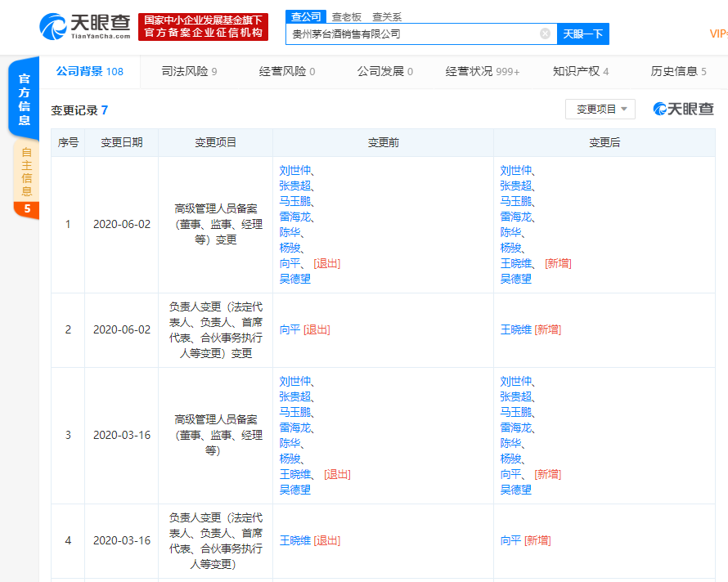The height and width of the screenshot is (582, 728).
Task: Click the 变更记录 7 section heading
Action: click(79, 110)
